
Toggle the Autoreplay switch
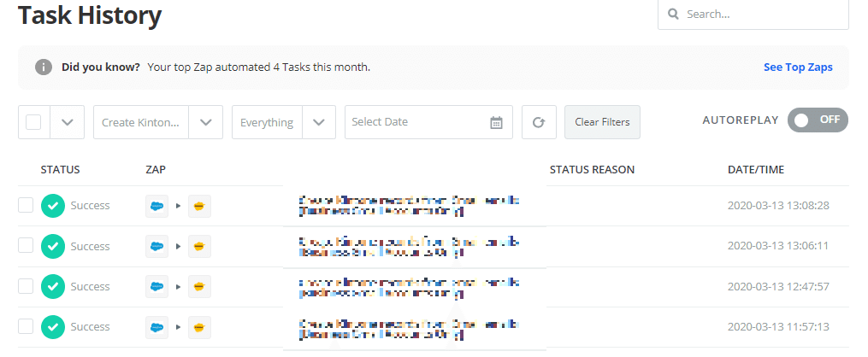tap(818, 120)
